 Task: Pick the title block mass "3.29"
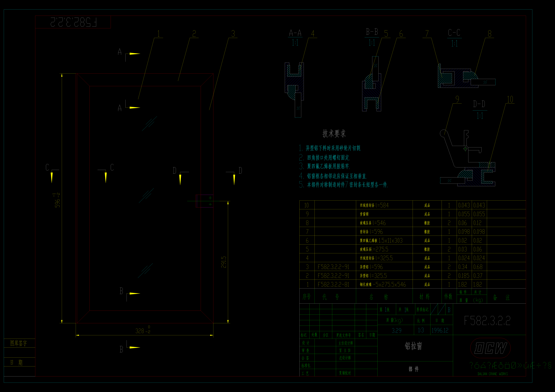click(396, 331)
